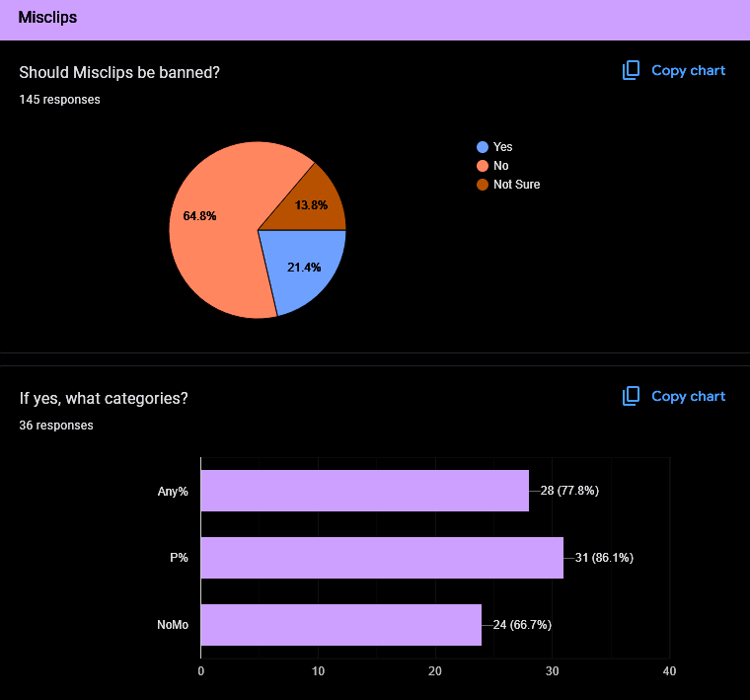Click the Any% bar in the chart
Screen dimensions: 750x700
pos(365,491)
